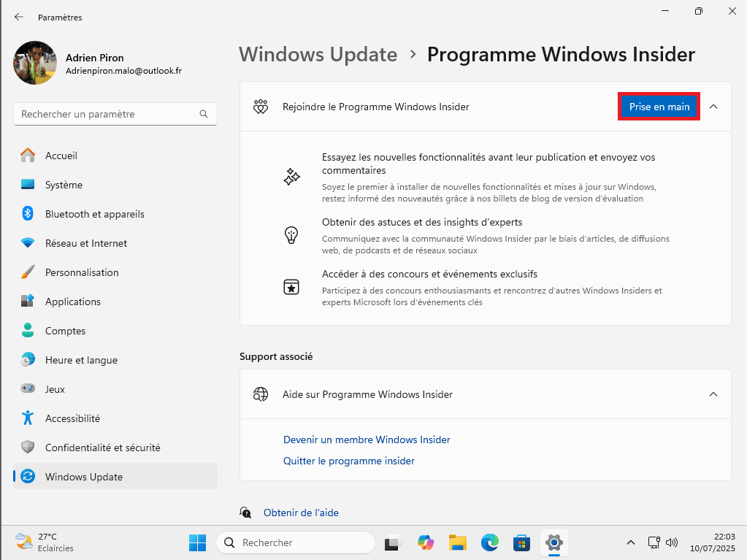Click the gamepad Jeux icon
Viewport: 747px width, 560px height.
pos(28,388)
